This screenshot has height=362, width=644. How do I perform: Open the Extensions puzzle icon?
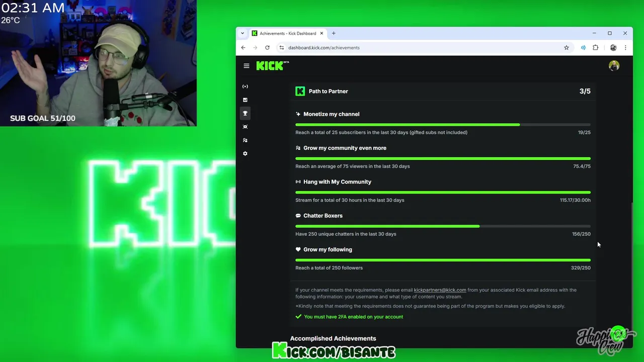coord(596,48)
